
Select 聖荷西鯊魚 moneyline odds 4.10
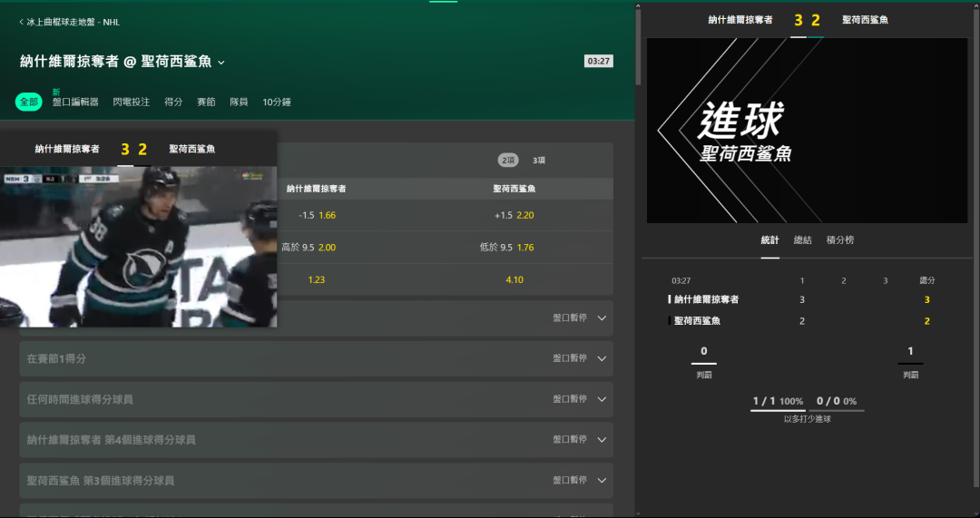(514, 279)
